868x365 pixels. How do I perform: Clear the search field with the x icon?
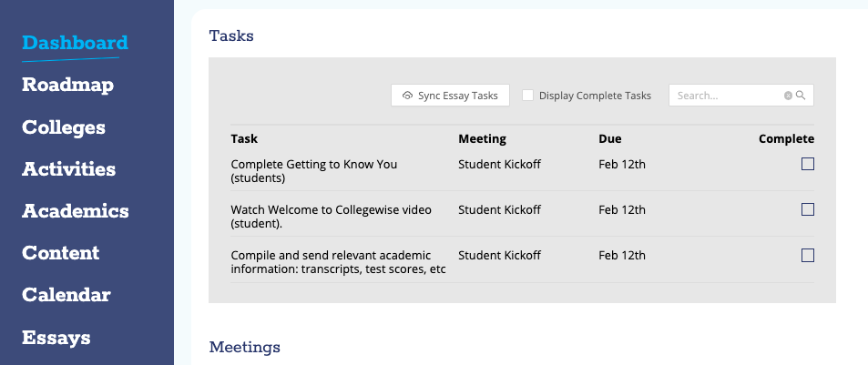[788, 96]
